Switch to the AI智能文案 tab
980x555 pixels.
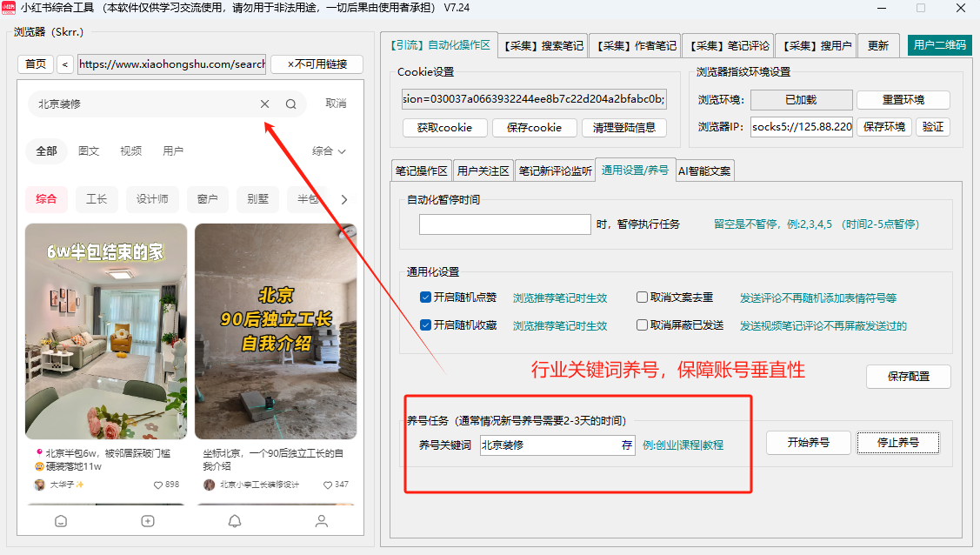704,171
